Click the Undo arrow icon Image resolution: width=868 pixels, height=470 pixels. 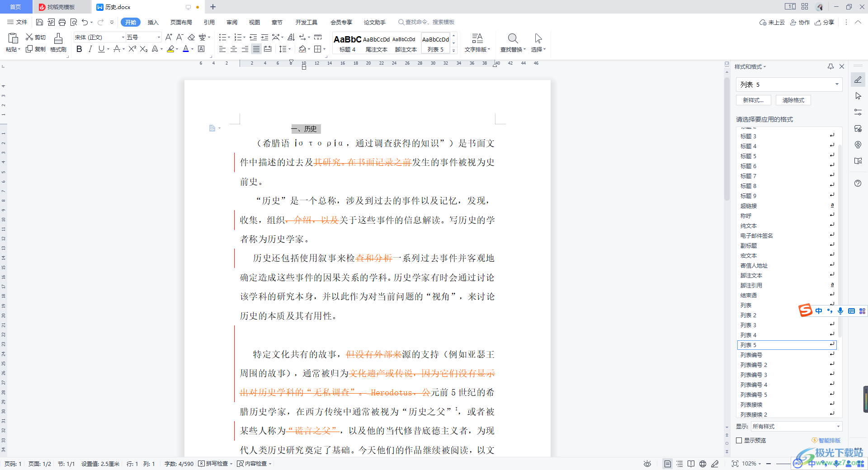pos(85,22)
